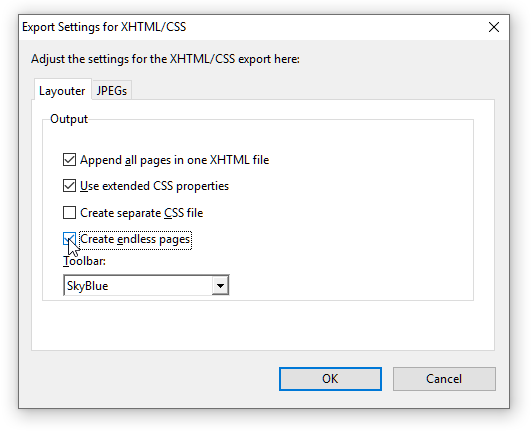
Task: Expand the Toolbar dropdown arrow
Action: point(220,285)
